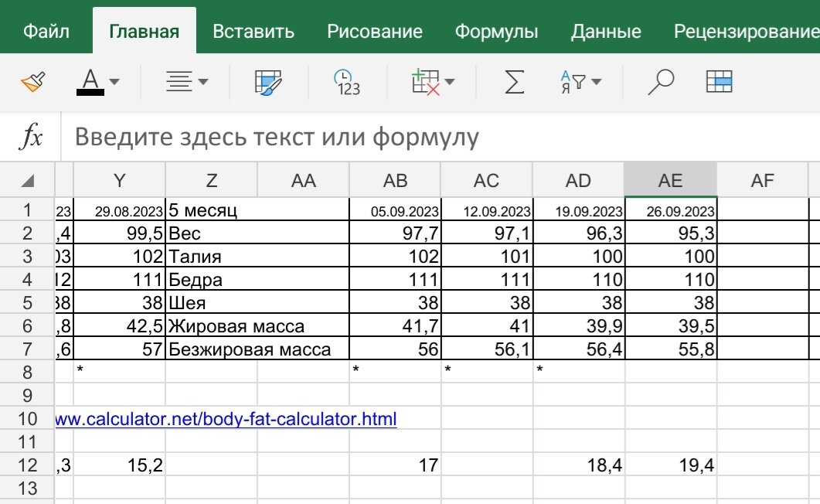
Task: Open the body-fat-calculator link in cell
Action: [223, 419]
